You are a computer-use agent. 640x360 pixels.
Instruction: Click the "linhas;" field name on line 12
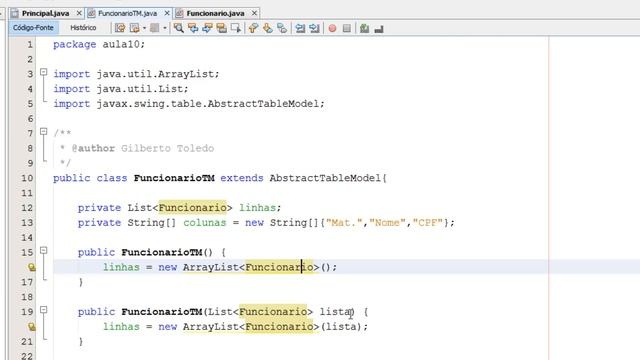(x=260, y=208)
